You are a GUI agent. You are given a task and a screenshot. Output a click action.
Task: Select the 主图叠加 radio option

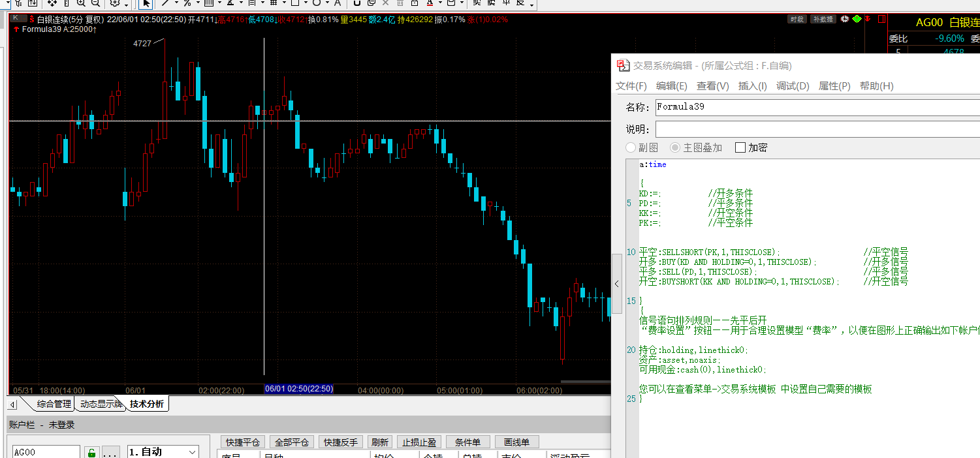click(x=675, y=147)
